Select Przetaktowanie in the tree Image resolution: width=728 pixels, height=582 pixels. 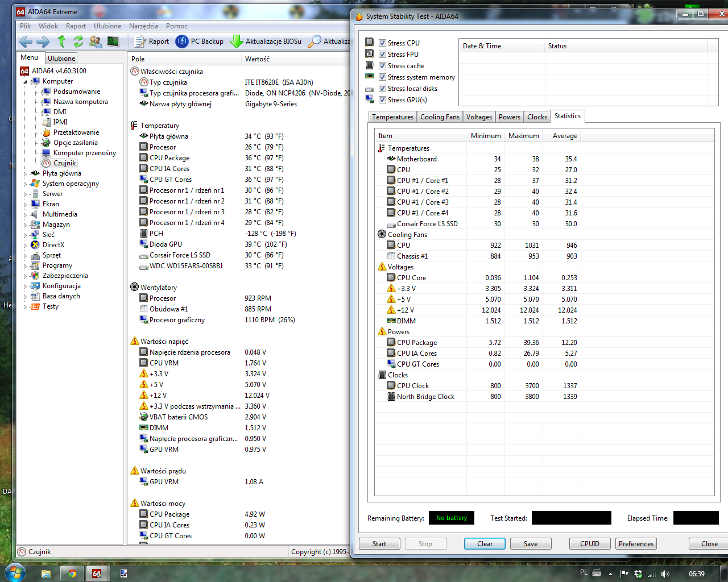(x=76, y=132)
